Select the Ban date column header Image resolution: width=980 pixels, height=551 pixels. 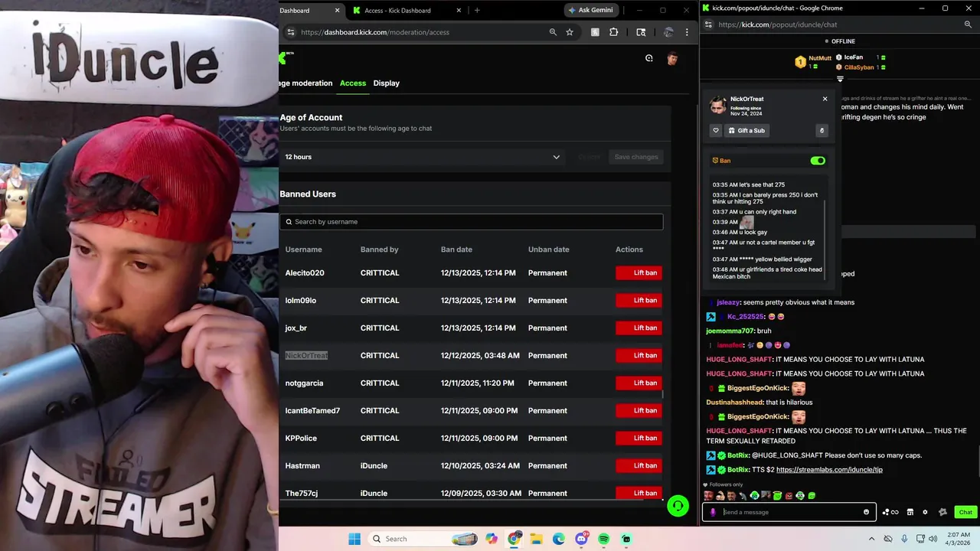[457, 249]
